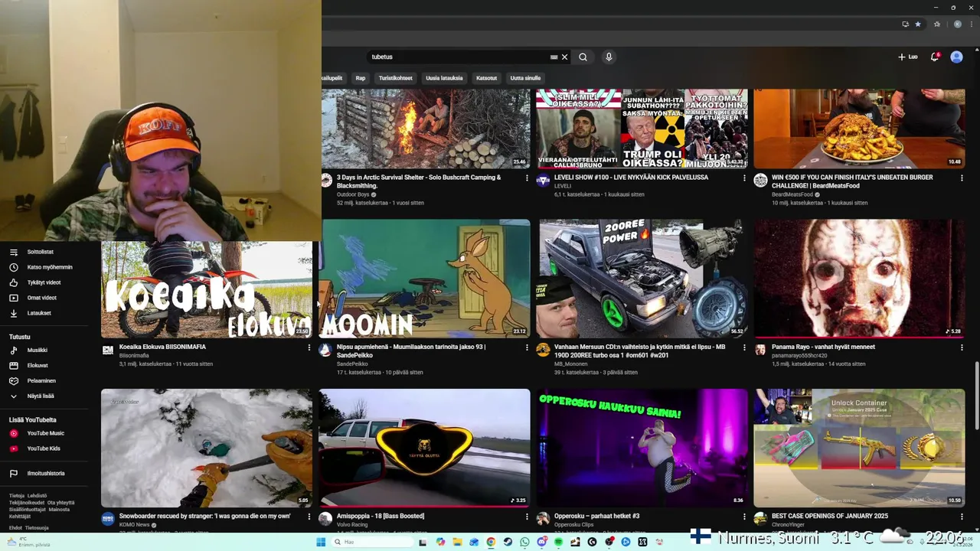This screenshot has width=980, height=551.
Task: Open the Biisonimafia channel link
Action: 134,356
